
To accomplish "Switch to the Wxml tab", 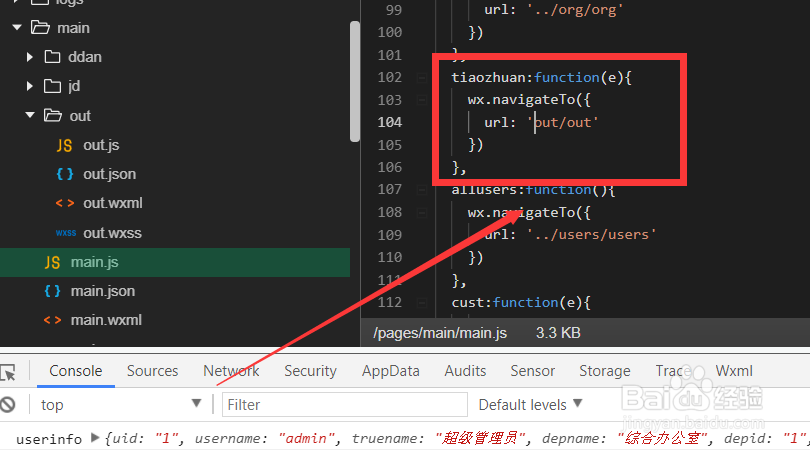I will (x=734, y=371).
